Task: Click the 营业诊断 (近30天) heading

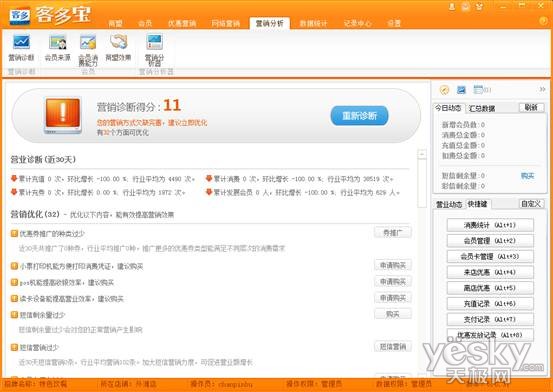Action: coord(43,160)
